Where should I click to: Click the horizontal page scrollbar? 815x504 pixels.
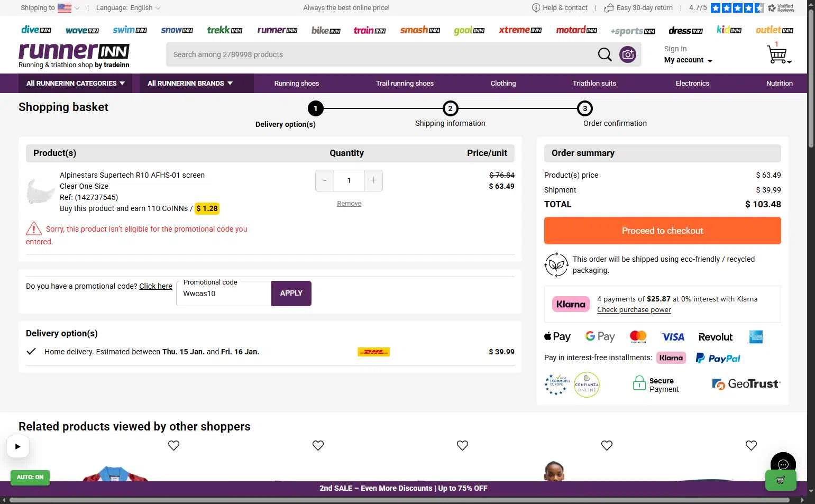click(399, 500)
